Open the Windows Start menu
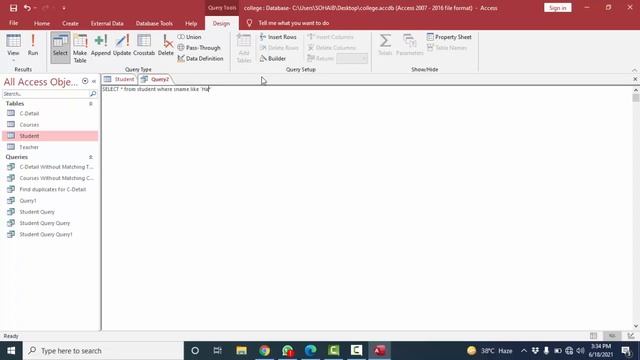The width and height of the screenshot is (640, 360). [x=11, y=351]
